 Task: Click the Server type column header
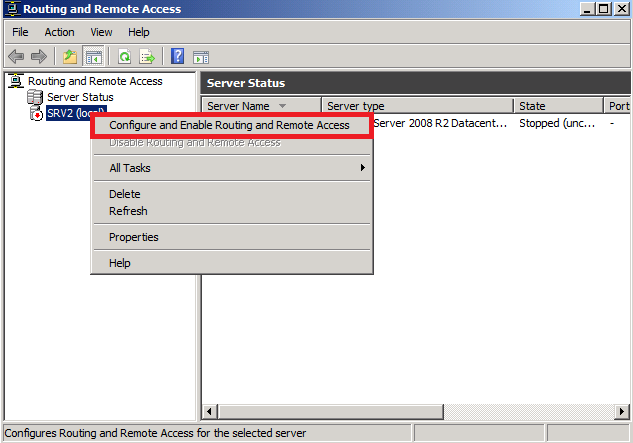coord(416,106)
